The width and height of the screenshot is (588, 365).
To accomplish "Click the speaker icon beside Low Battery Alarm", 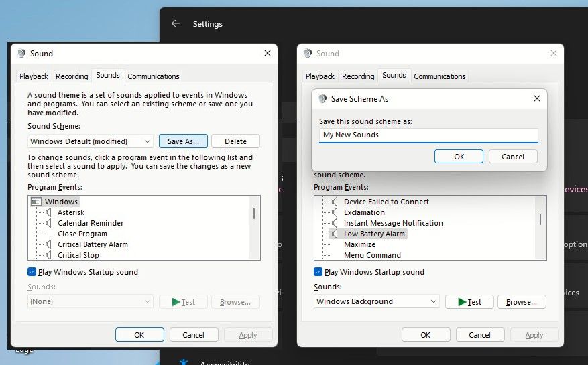I will point(335,234).
